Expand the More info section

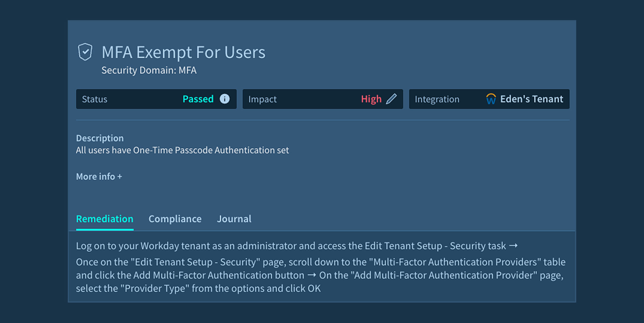tap(99, 177)
